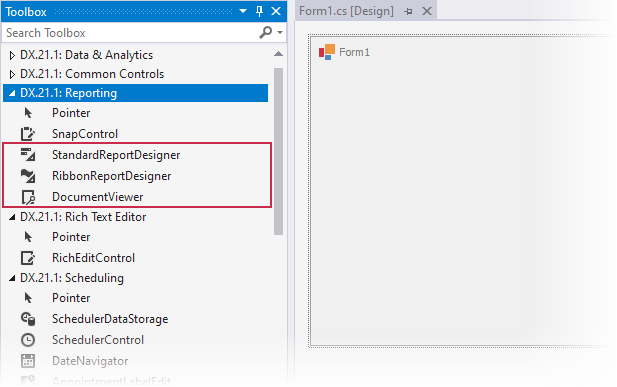The image size is (617, 387).
Task: Click the Form1 designer surface title
Action: [x=355, y=52]
